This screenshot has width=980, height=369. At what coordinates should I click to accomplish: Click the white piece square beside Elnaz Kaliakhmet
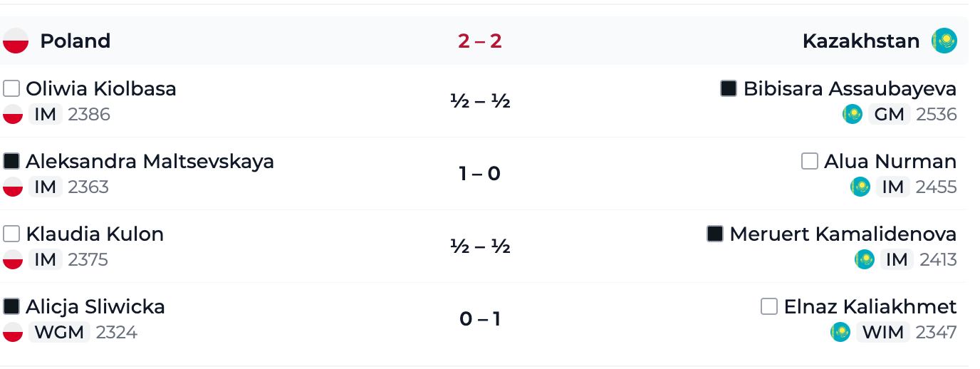coord(769,306)
